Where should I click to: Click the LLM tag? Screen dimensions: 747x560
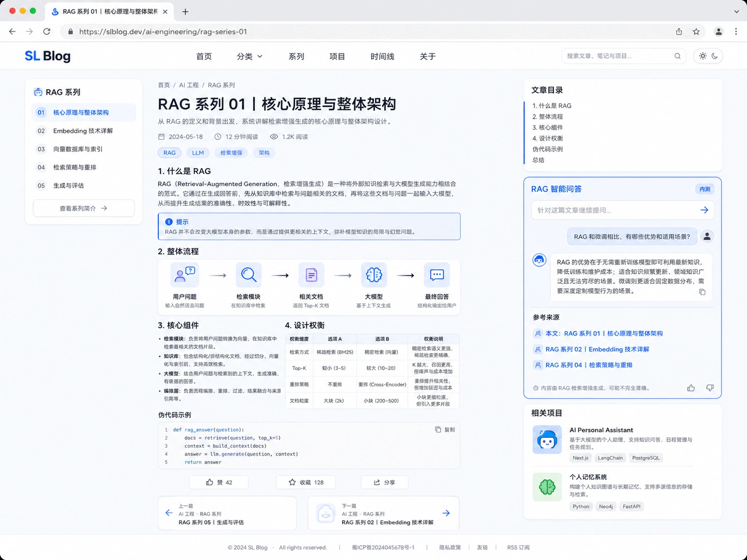[x=198, y=153]
